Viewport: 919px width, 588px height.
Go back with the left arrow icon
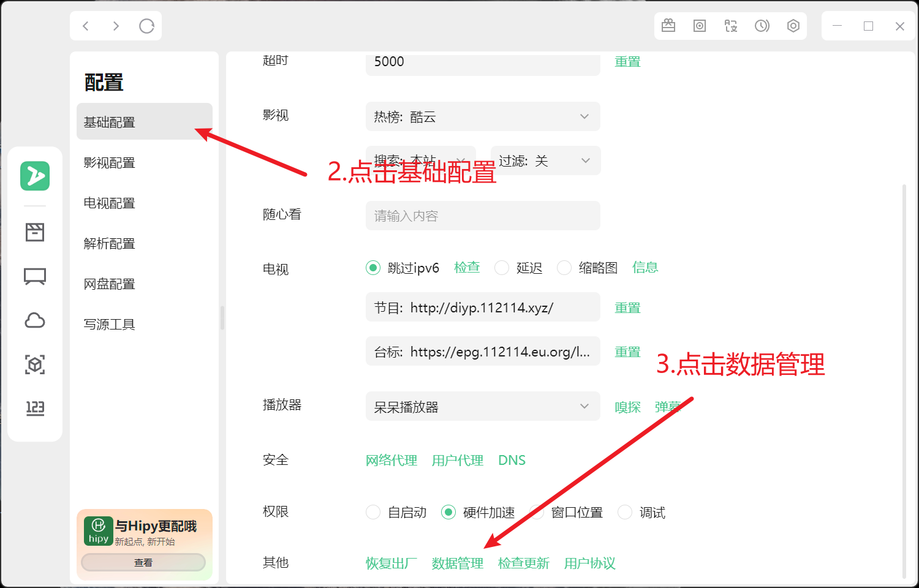(86, 26)
